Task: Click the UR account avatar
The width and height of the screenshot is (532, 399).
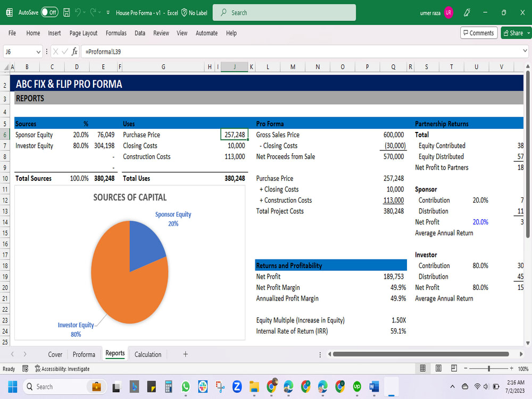Action: tap(448, 13)
